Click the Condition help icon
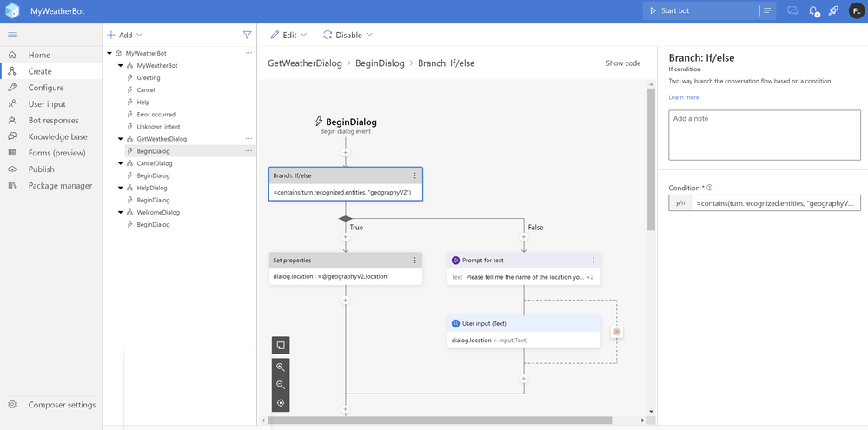868x430 pixels. [x=710, y=188]
